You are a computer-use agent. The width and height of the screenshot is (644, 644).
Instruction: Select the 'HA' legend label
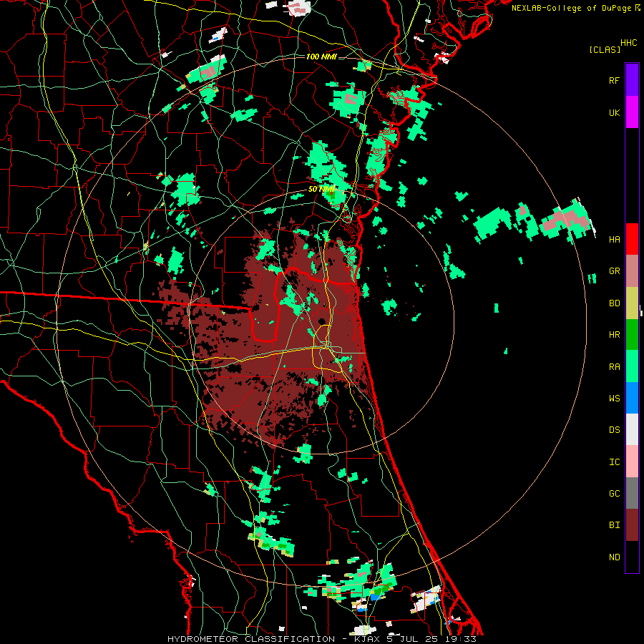tap(614, 240)
